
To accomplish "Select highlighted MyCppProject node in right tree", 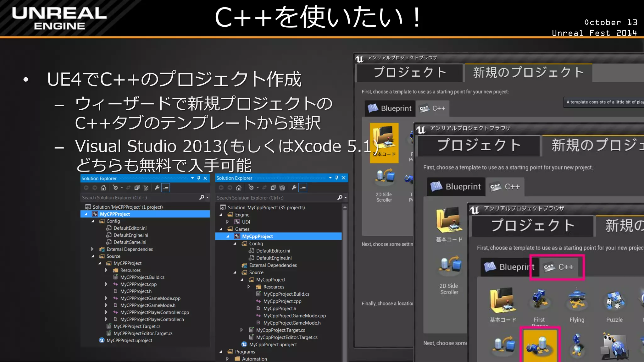I will (x=278, y=236).
